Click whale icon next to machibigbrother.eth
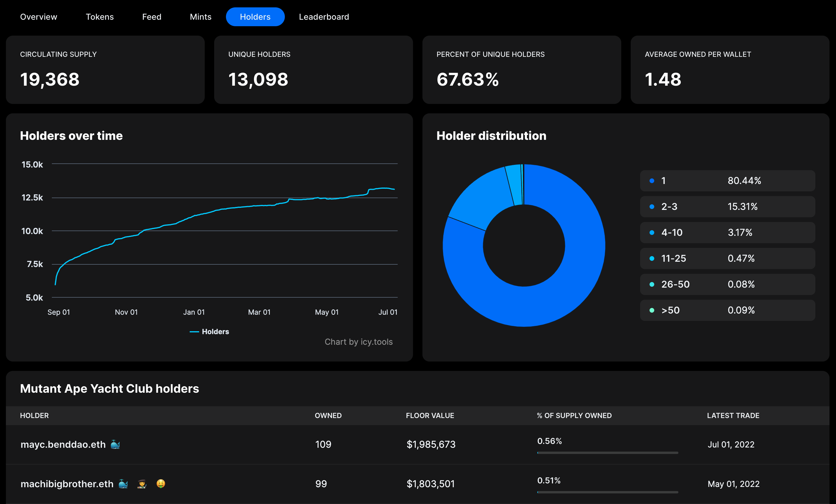Screen dimensions: 836x504 click(123, 484)
